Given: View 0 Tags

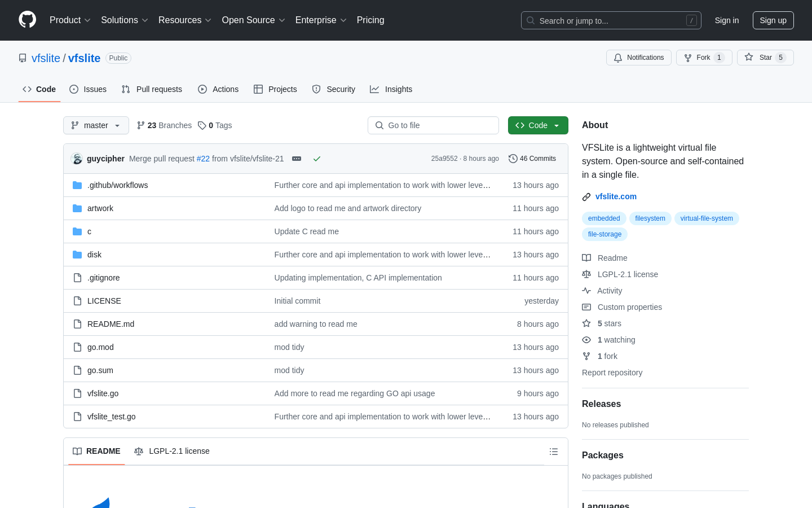Looking at the screenshot, I should 215,125.
